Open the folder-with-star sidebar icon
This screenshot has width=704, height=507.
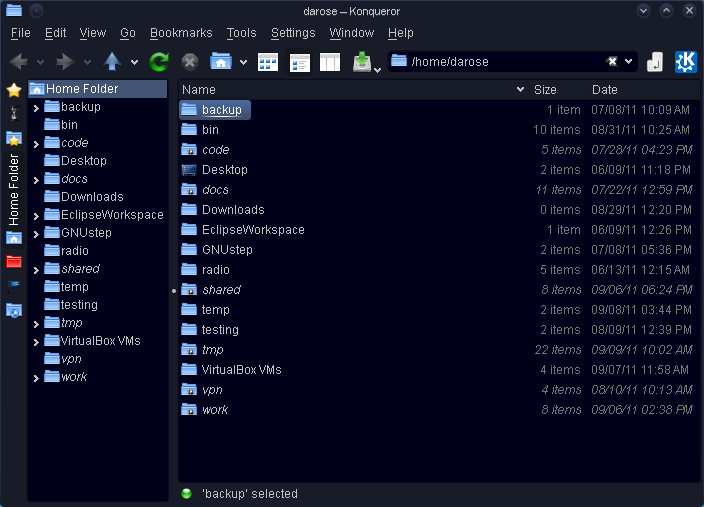14,139
